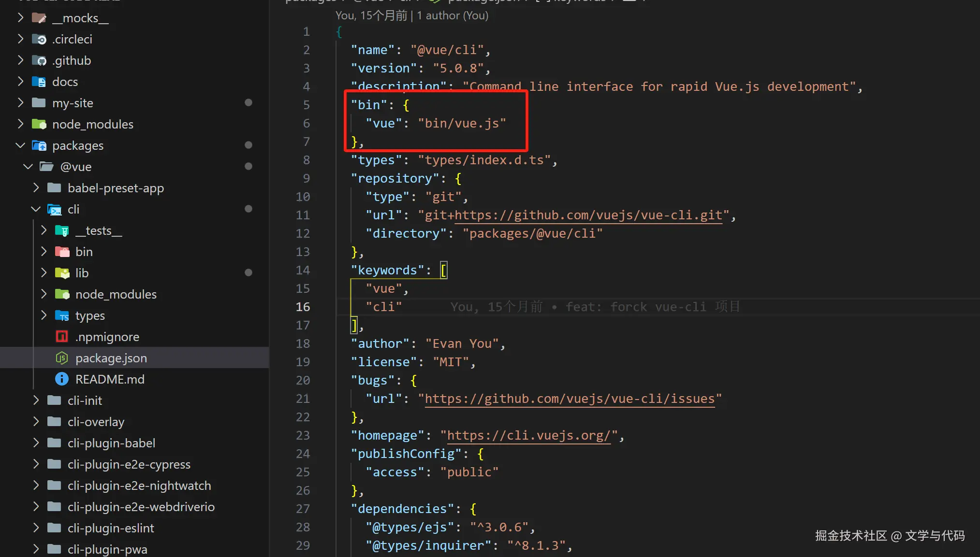Click the .npmignore npm icon

62,337
